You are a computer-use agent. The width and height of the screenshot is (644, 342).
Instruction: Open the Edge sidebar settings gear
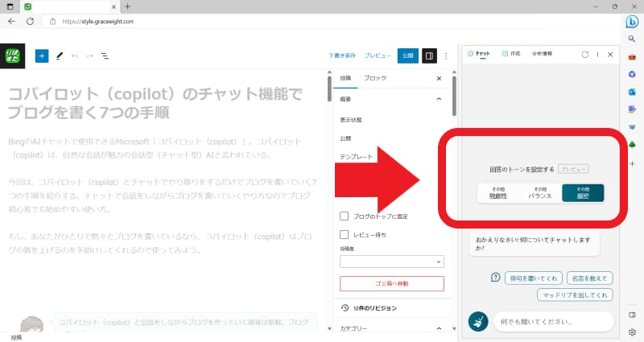tap(632, 332)
